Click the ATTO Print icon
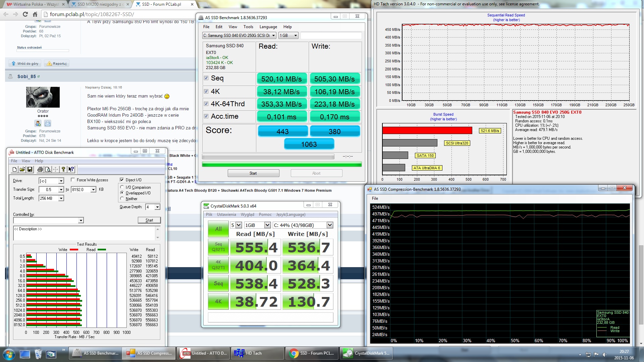Viewport: 644px width, 362px height. coord(40,170)
